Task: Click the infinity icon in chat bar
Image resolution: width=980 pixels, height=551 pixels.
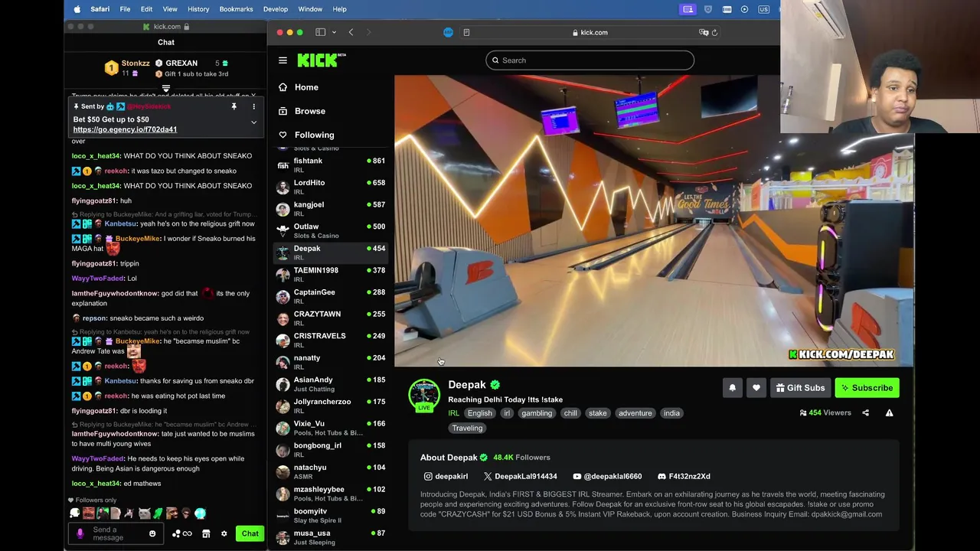Action: click(187, 533)
